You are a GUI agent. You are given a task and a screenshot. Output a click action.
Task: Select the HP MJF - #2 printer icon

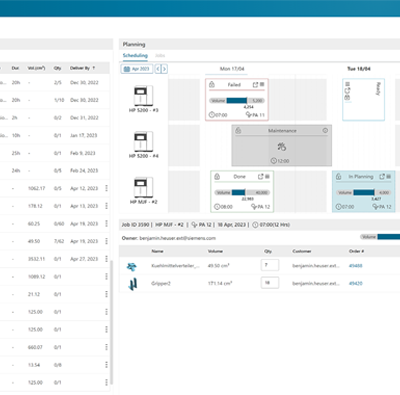[x=143, y=188]
